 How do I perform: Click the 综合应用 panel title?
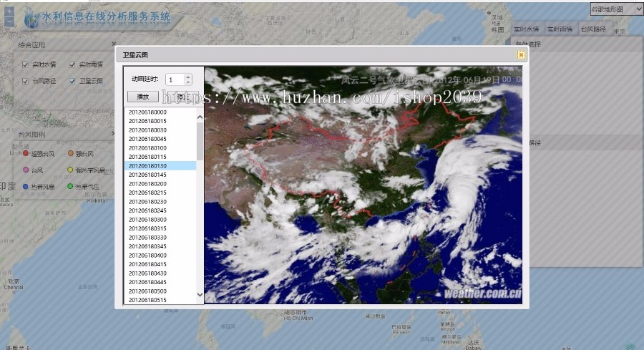(x=31, y=45)
